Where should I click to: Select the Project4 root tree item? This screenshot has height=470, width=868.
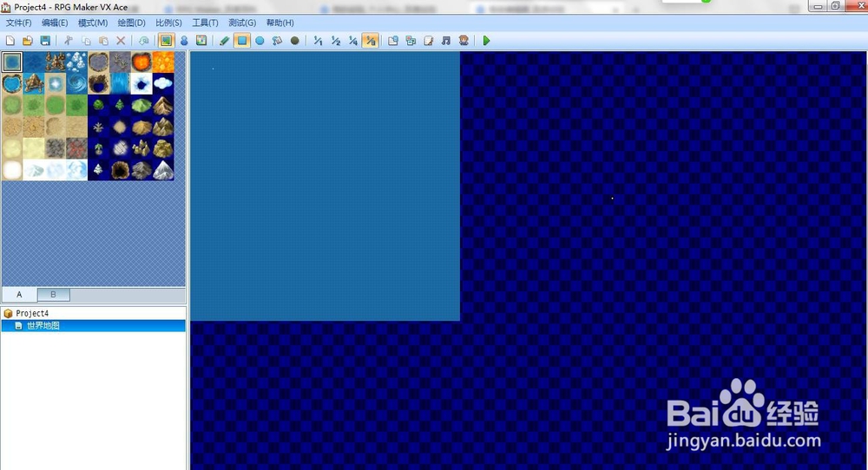(x=32, y=313)
